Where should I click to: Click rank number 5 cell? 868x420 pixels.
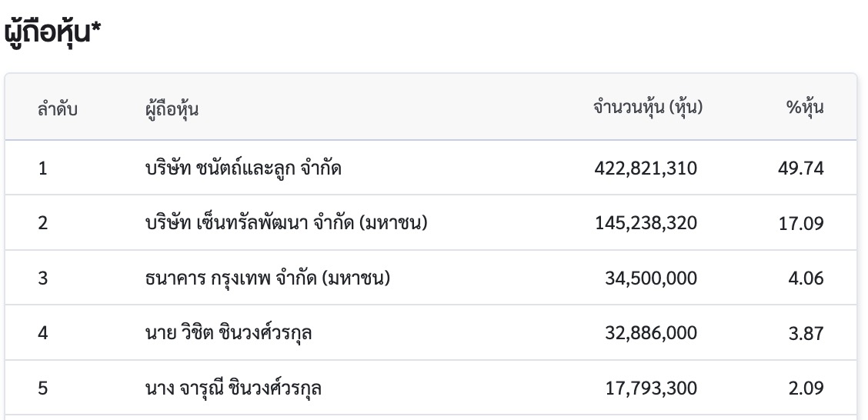(x=42, y=388)
